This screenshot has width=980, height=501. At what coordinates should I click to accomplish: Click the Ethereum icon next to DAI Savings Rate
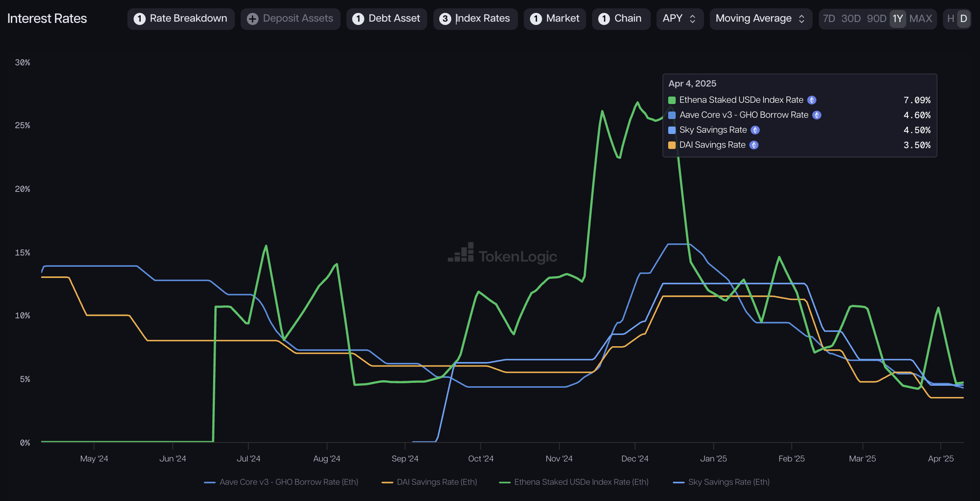point(754,145)
